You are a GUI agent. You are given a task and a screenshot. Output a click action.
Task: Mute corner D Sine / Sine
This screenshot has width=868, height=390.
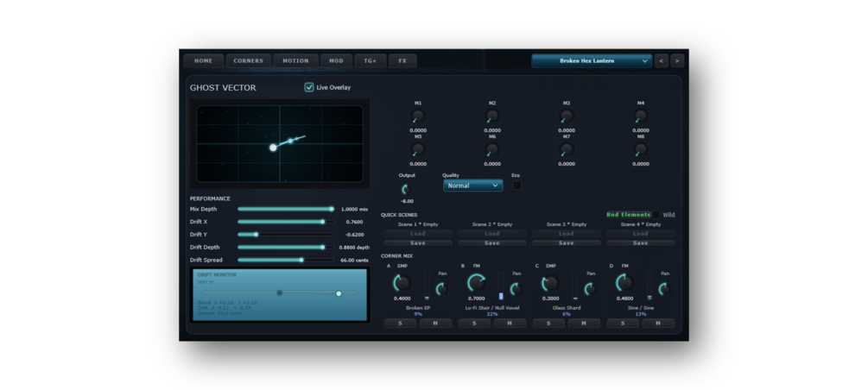(x=657, y=323)
